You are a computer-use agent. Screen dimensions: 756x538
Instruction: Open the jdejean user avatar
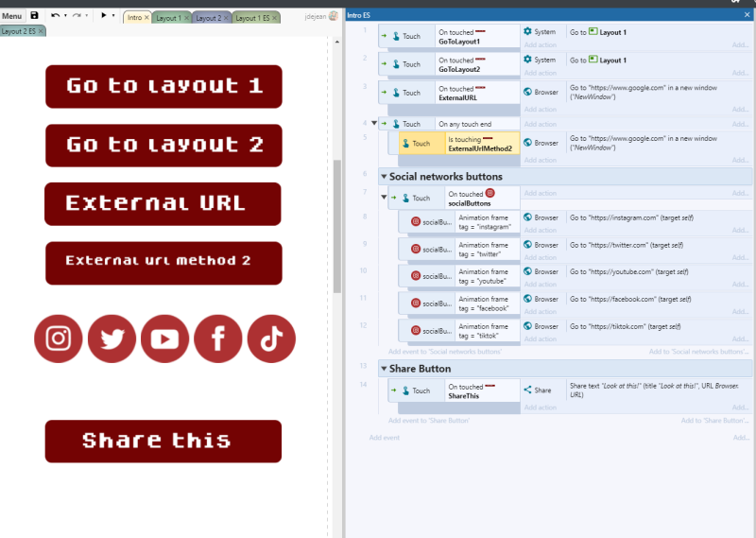[x=334, y=16]
